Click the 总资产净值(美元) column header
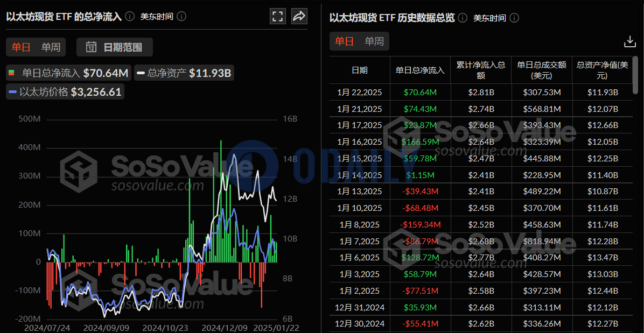 coord(602,70)
